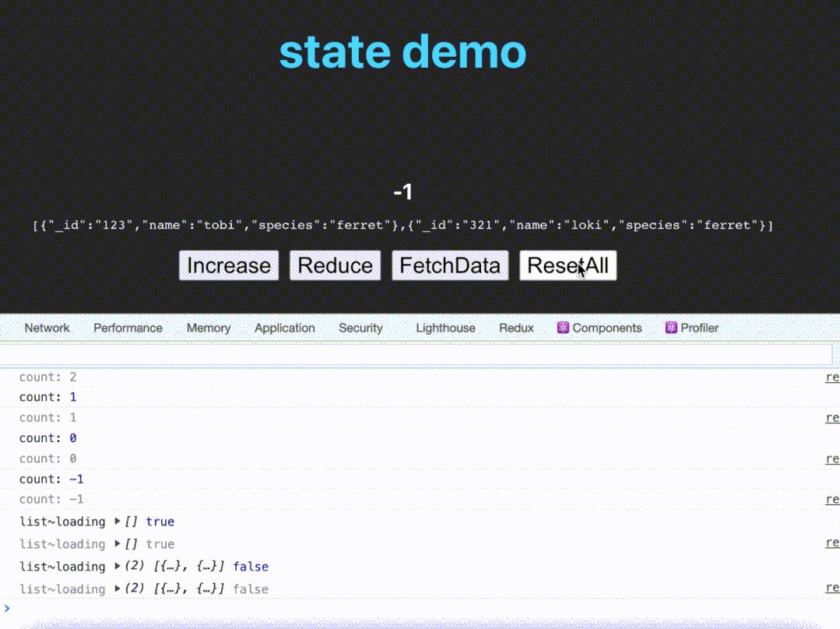Open source link for dimmed 'count: 1' log

(832, 418)
